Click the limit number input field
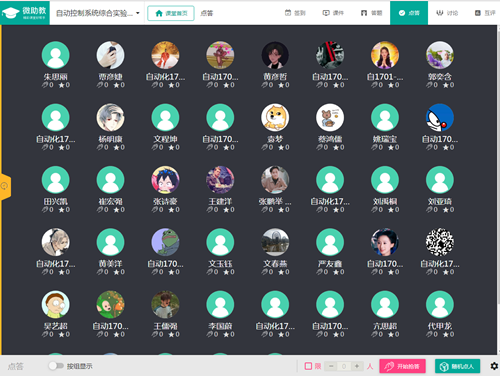Screen dimensions: 500x376 344,366
